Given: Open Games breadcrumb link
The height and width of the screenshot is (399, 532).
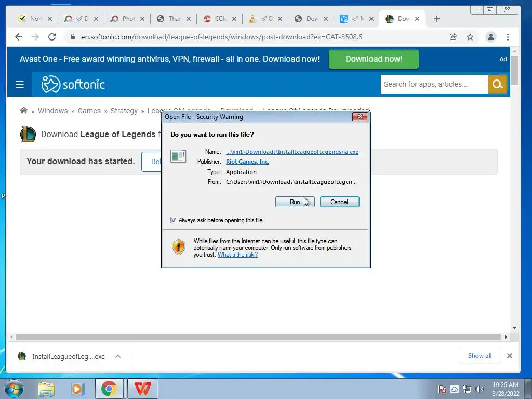Looking at the screenshot, I should (89, 111).
